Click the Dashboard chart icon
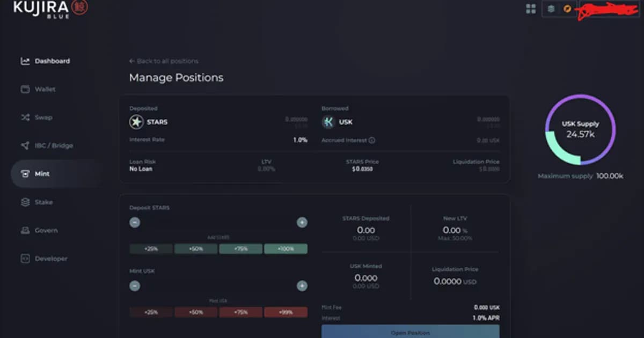Image resolution: width=644 pixels, height=338 pixels. point(25,61)
